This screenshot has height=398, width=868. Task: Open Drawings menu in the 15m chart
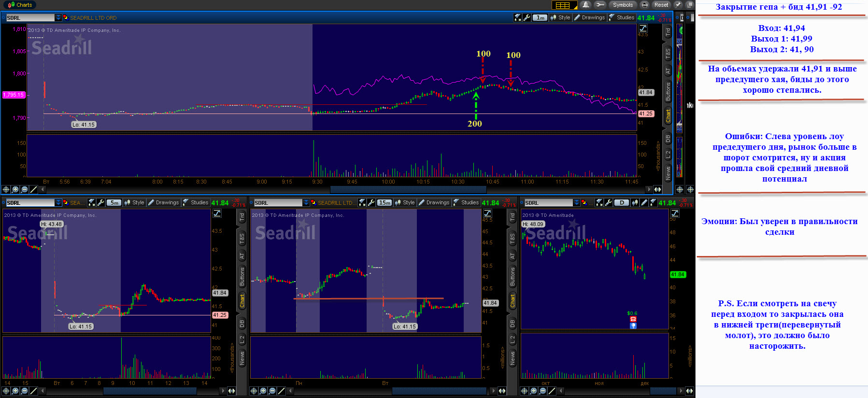click(434, 203)
